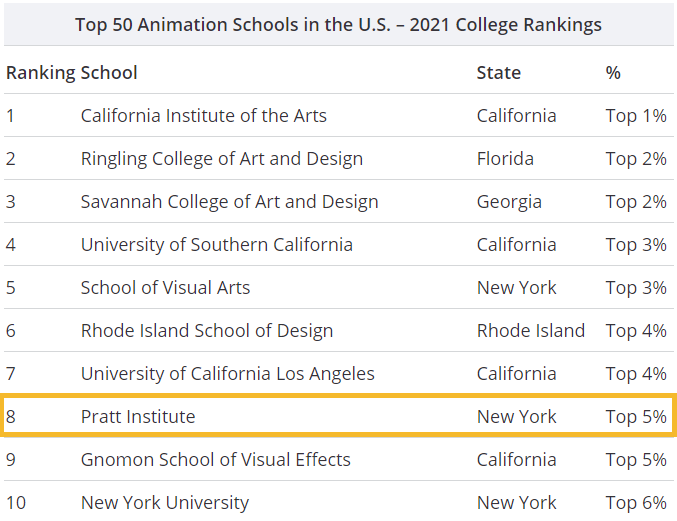Click the State column header
Screen dimensions: 677x521
[498, 72]
